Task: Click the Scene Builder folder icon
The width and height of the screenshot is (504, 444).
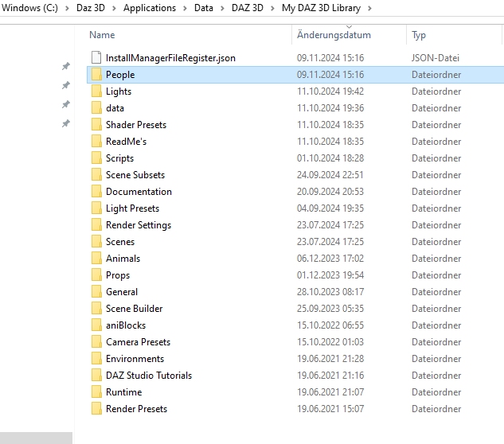Action: click(x=96, y=309)
